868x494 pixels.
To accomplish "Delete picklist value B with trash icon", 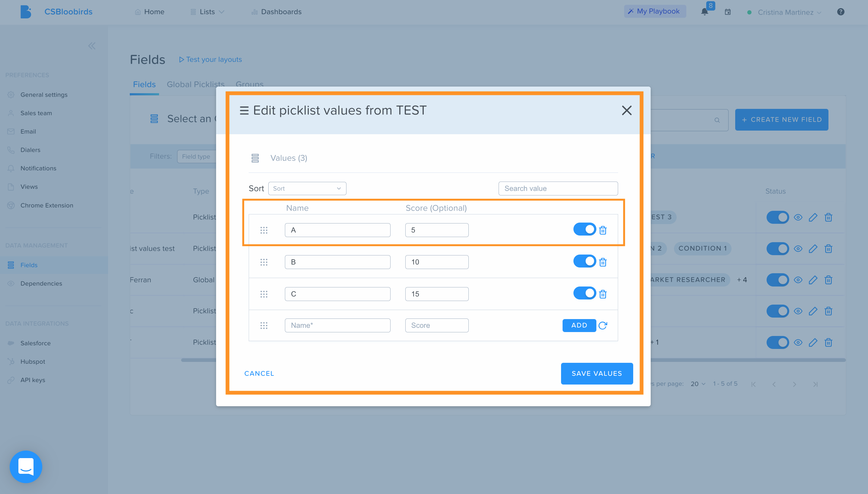I will click(x=602, y=262).
